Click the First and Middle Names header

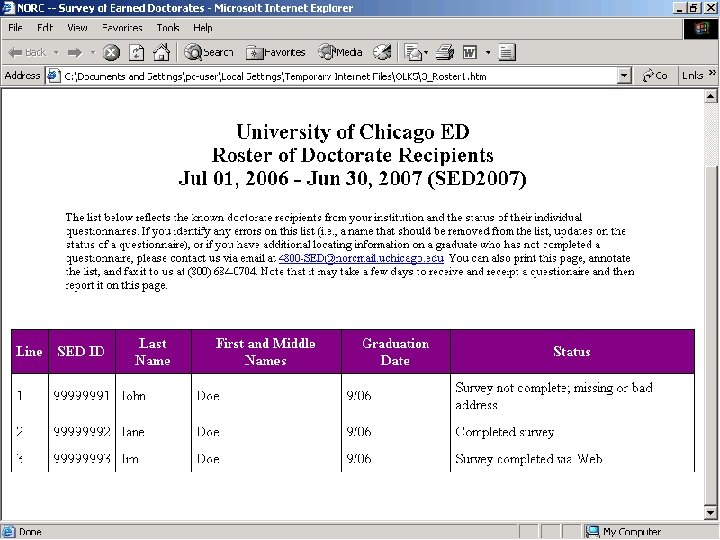point(266,351)
